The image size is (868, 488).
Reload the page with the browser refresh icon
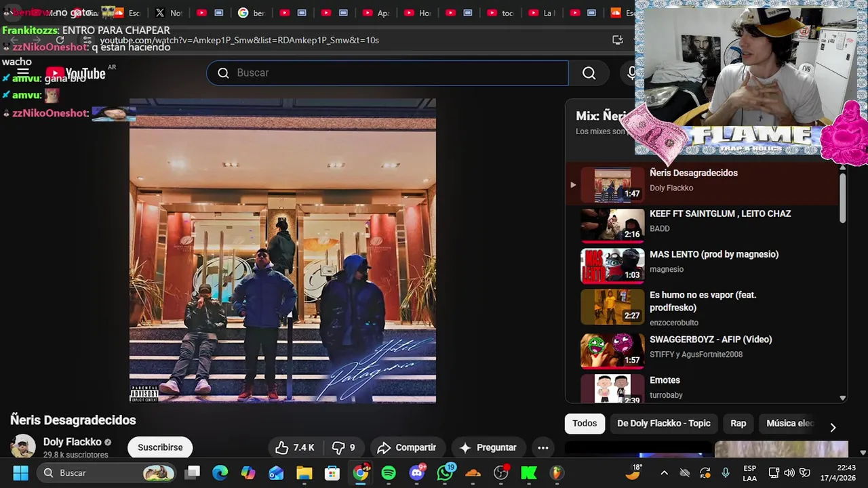[60, 40]
